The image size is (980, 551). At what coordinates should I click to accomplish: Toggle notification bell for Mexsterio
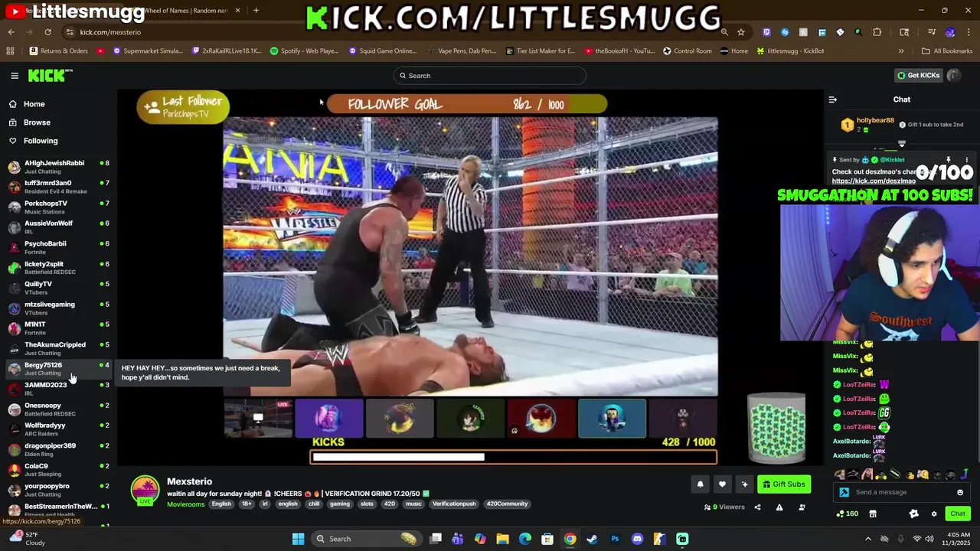click(700, 484)
